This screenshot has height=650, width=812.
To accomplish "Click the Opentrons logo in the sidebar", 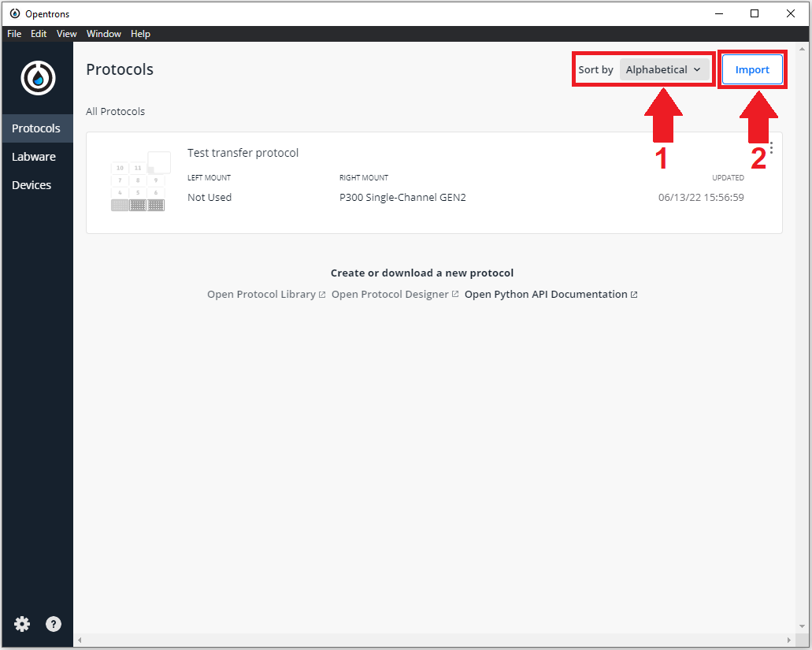I will 38,78.
